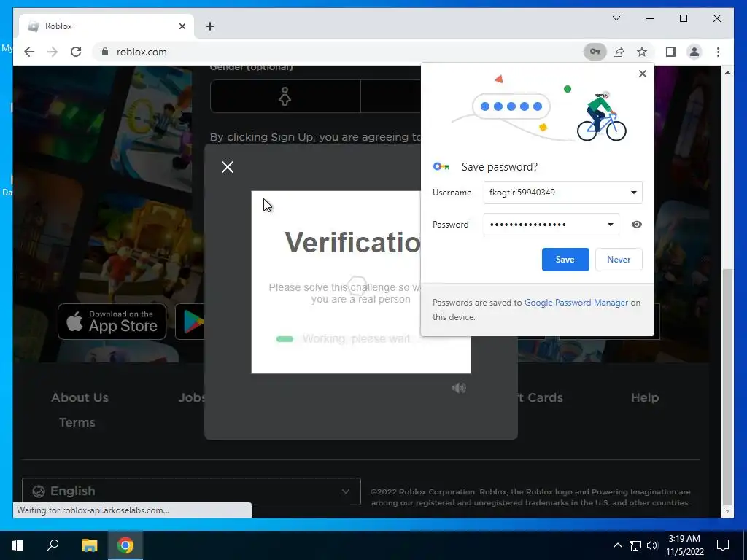
Task: Close the Save password popup
Action: (x=642, y=74)
